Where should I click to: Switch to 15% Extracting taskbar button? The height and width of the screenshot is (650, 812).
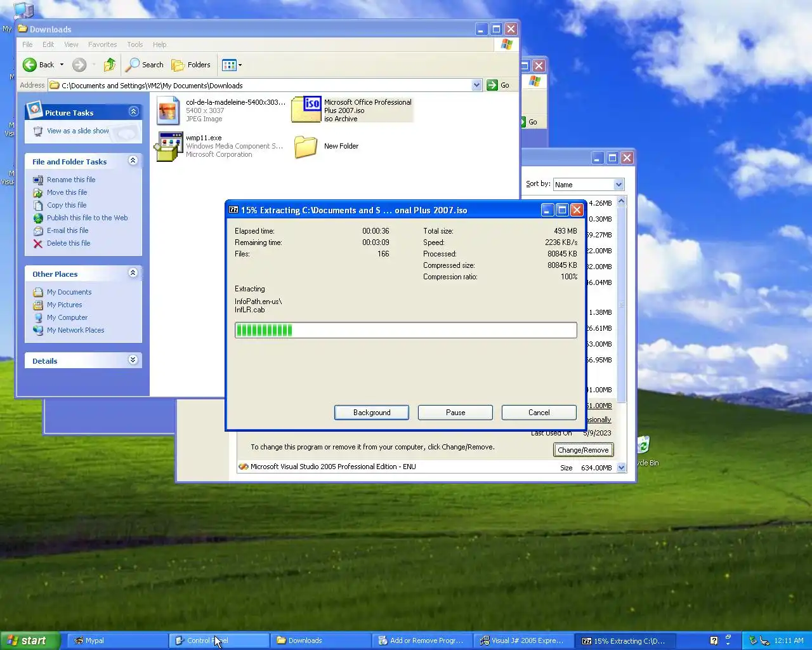625,640
